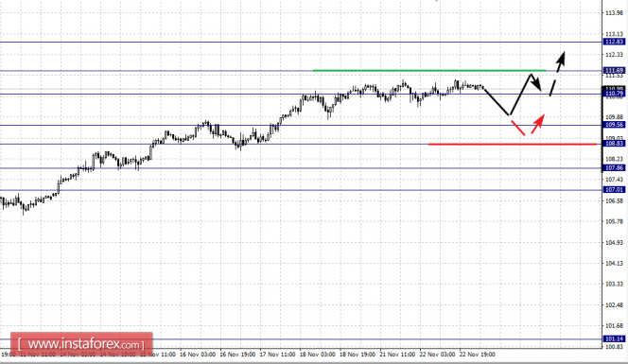Select the 107.86 price level label

pos(614,168)
